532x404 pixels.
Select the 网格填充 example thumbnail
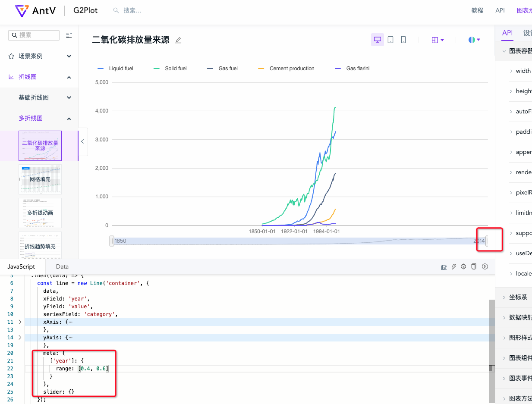[40, 179]
